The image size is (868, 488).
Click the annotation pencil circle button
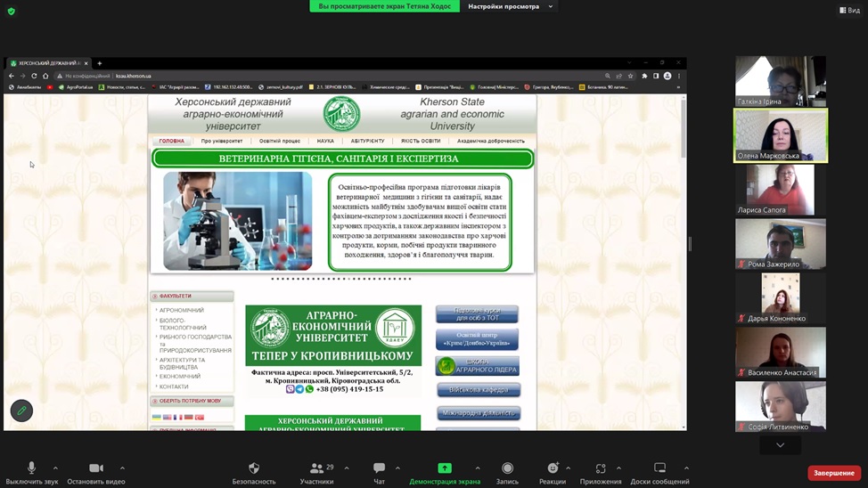[x=21, y=411]
